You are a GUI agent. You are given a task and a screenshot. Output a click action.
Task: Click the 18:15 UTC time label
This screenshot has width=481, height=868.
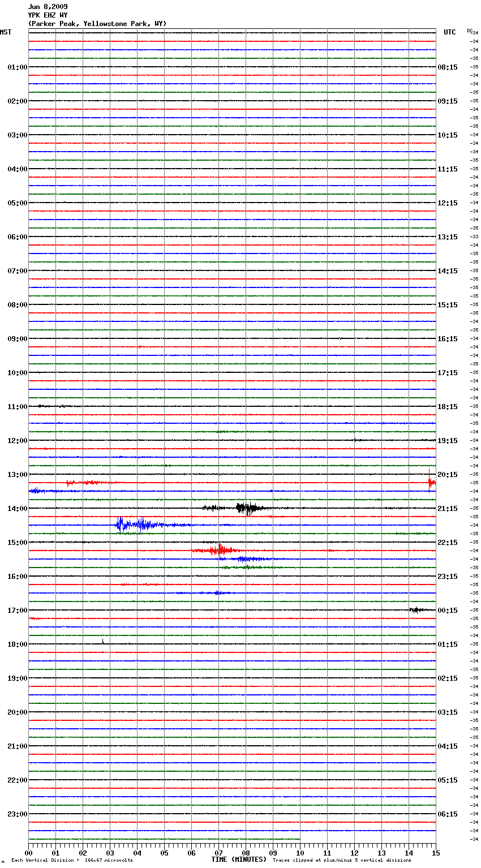448,407
